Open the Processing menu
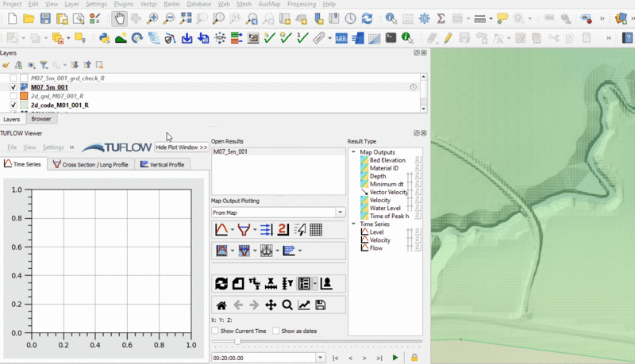The image size is (635, 364). click(301, 4)
